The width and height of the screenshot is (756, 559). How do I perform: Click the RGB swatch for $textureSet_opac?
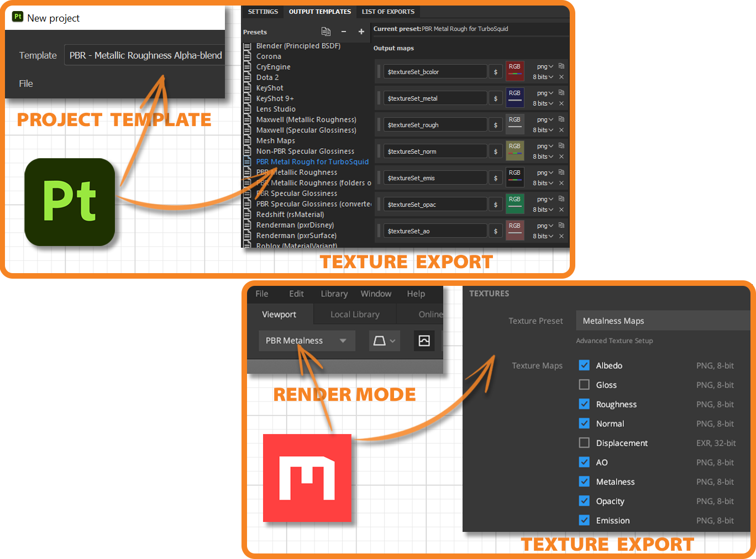coord(515,204)
